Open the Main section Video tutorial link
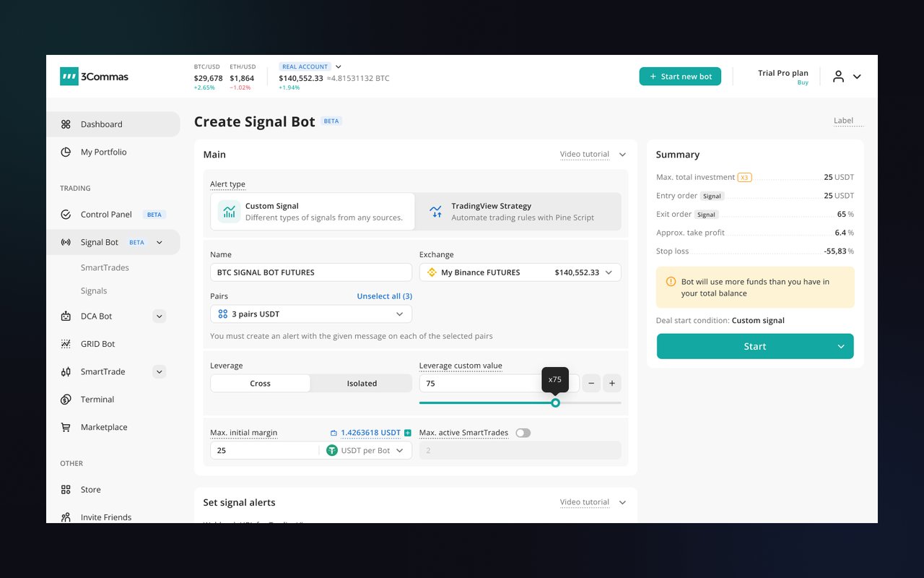924x578 pixels. (x=585, y=154)
